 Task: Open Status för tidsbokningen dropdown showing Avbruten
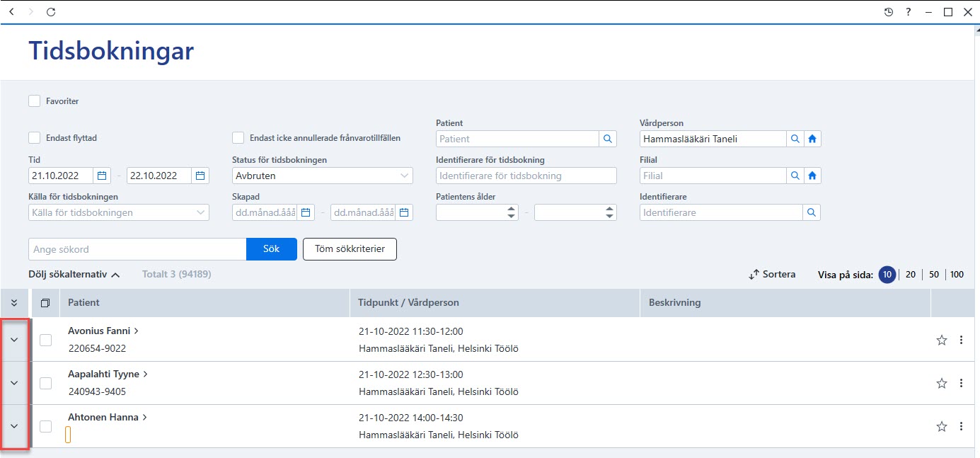(x=323, y=176)
